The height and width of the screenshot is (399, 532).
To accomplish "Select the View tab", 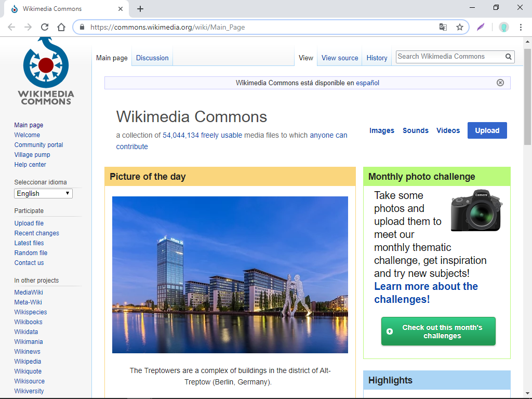I will (x=305, y=58).
